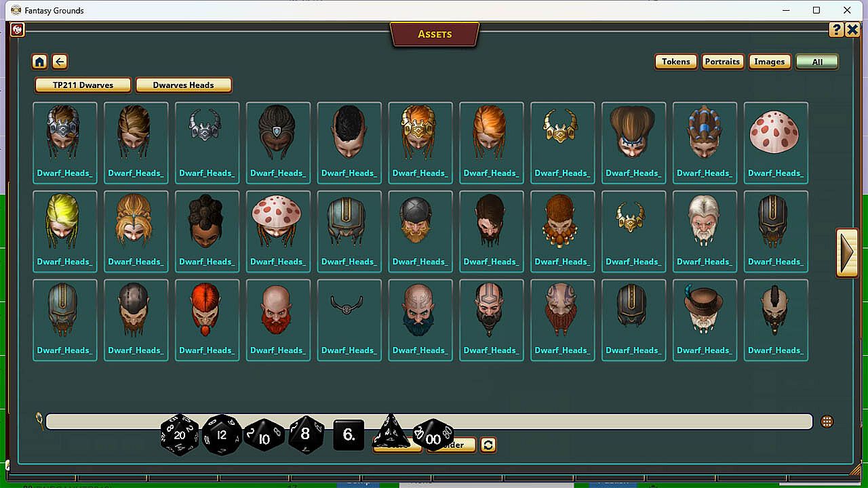The image size is (868, 488).
Task: Filter assets by Images
Action: [x=770, y=62]
